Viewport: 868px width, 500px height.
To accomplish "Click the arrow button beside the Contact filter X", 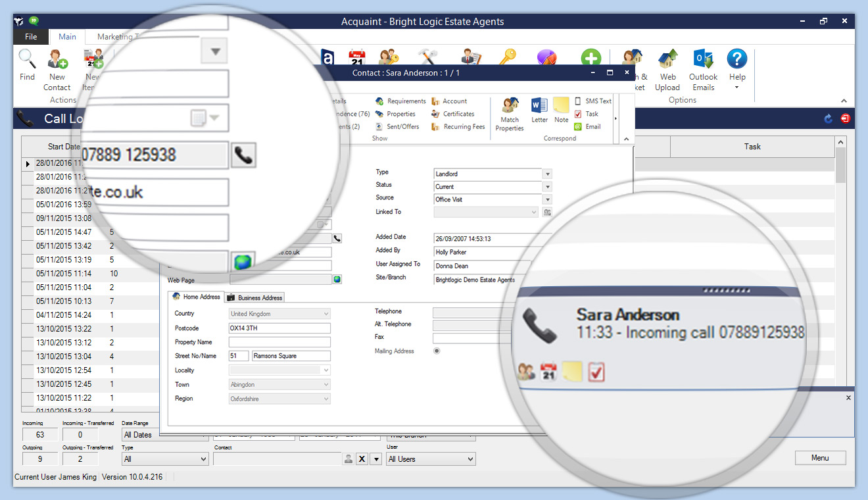I will (x=375, y=459).
